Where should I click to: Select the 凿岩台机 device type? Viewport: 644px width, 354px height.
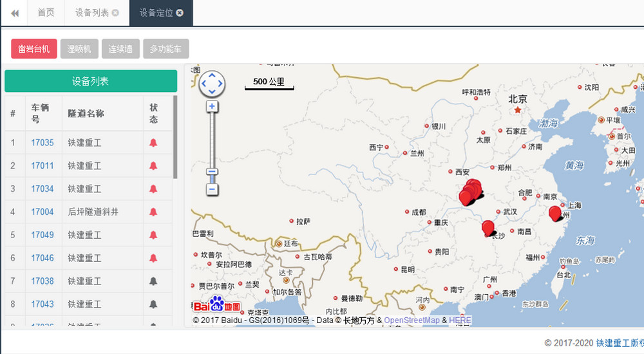(x=34, y=49)
